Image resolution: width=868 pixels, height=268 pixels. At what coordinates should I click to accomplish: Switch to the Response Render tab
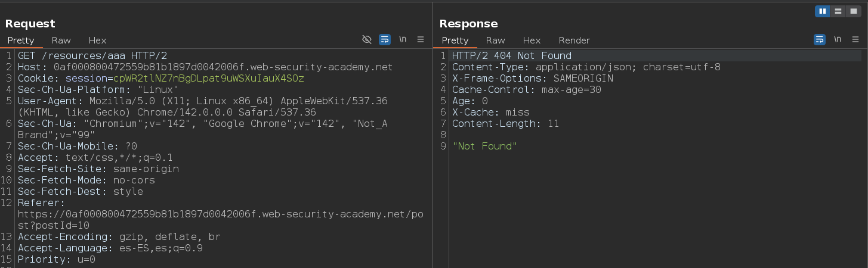point(574,40)
